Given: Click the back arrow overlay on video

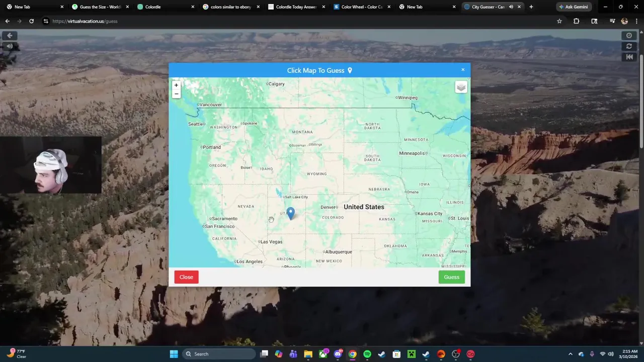Looking at the screenshot, I should click(10, 36).
